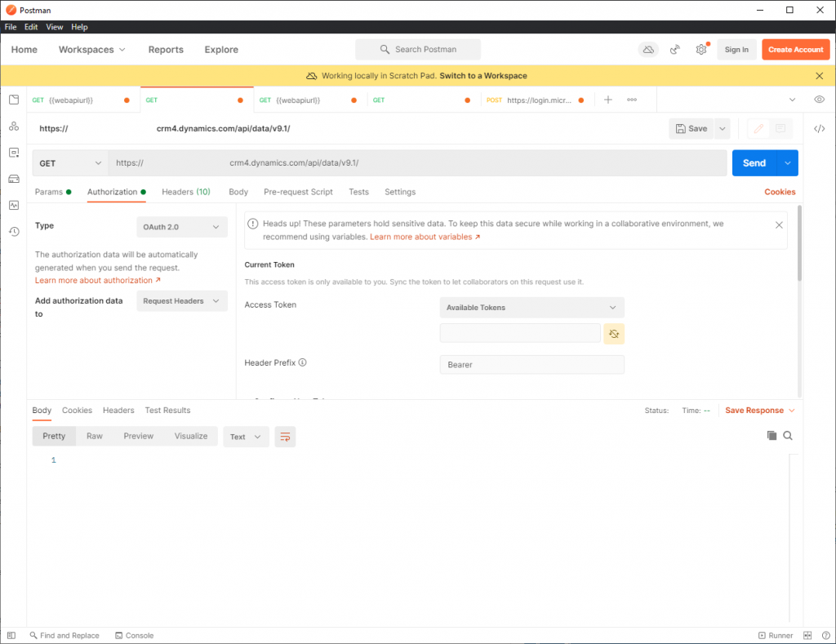The image size is (836, 644).
Task: Copy response using the copy icon
Action: (772, 436)
